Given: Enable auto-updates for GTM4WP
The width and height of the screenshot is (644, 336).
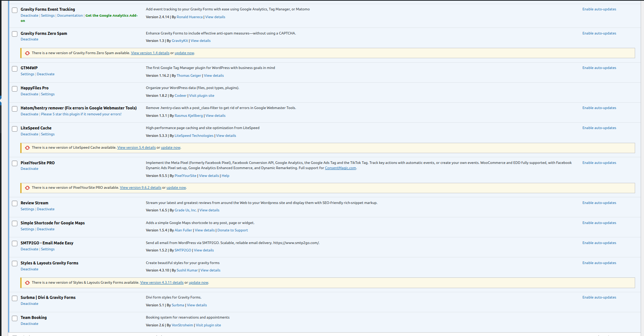Looking at the screenshot, I should 599,68.
